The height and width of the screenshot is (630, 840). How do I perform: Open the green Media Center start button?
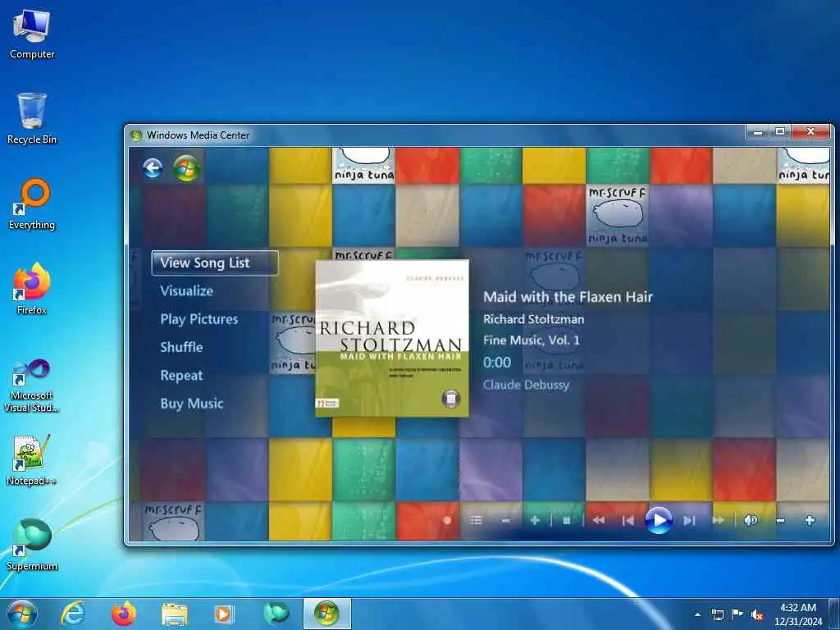click(x=186, y=168)
